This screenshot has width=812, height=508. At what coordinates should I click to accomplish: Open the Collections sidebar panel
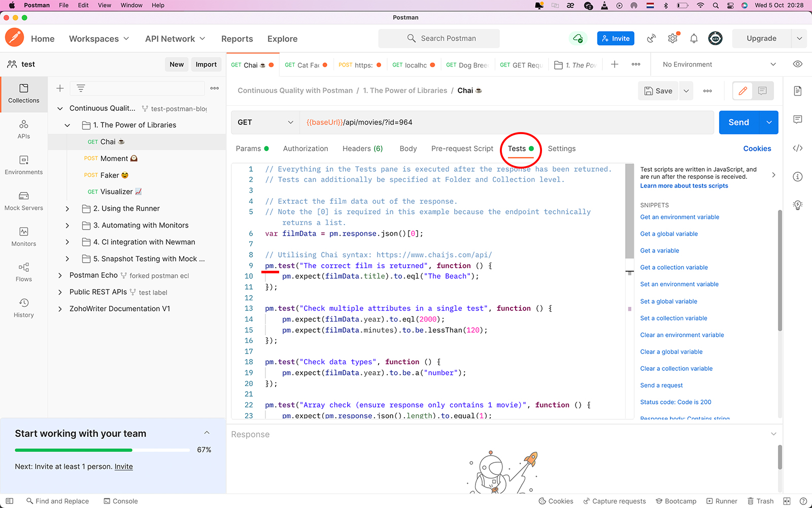24,94
